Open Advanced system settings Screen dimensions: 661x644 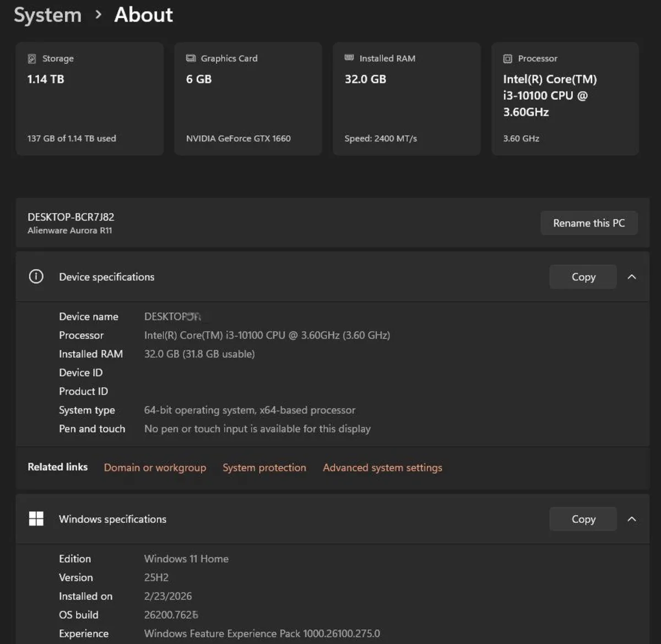tap(382, 467)
